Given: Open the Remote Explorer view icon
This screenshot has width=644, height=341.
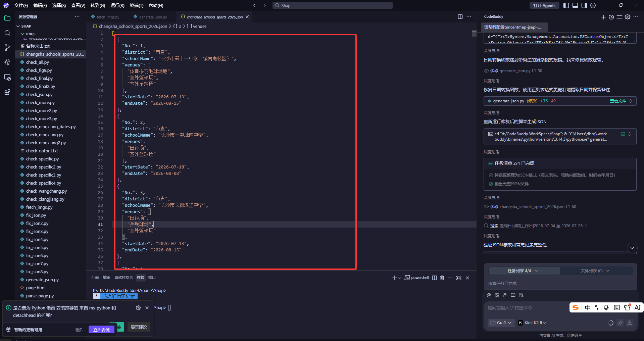Looking at the screenshot, I should click(x=7, y=78).
